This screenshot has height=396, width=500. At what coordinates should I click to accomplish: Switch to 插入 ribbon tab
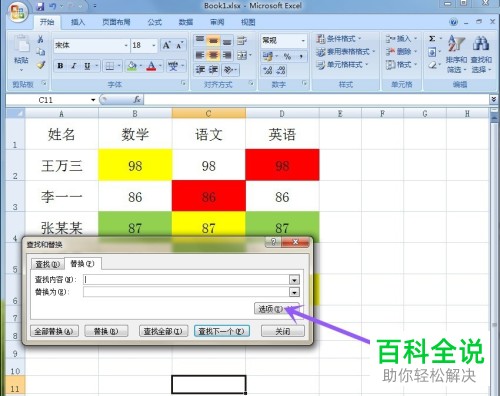pos(78,22)
